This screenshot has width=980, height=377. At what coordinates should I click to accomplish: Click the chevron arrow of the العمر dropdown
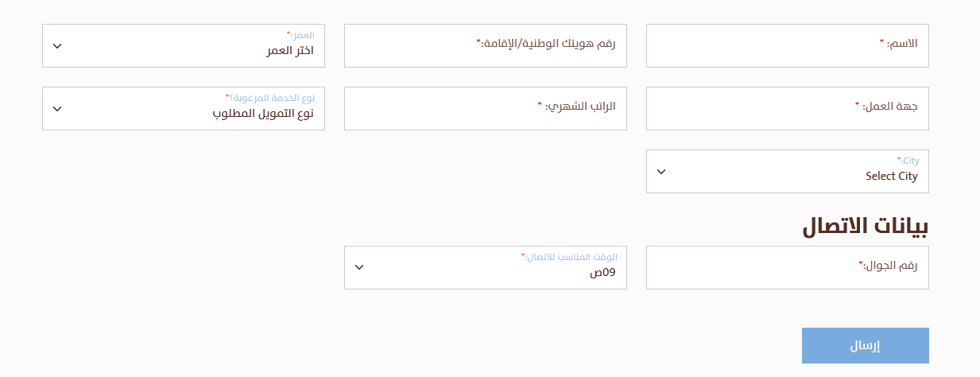tap(57, 46)
